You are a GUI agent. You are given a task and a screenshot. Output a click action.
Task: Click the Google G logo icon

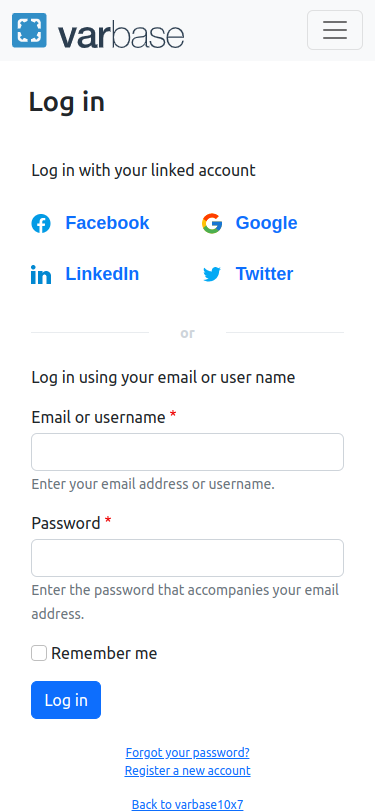pos(212,224)
